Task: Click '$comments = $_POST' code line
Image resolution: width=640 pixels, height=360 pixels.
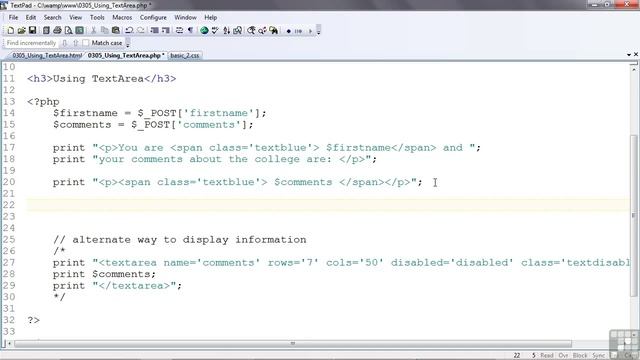Action: (x=153, y=124)
